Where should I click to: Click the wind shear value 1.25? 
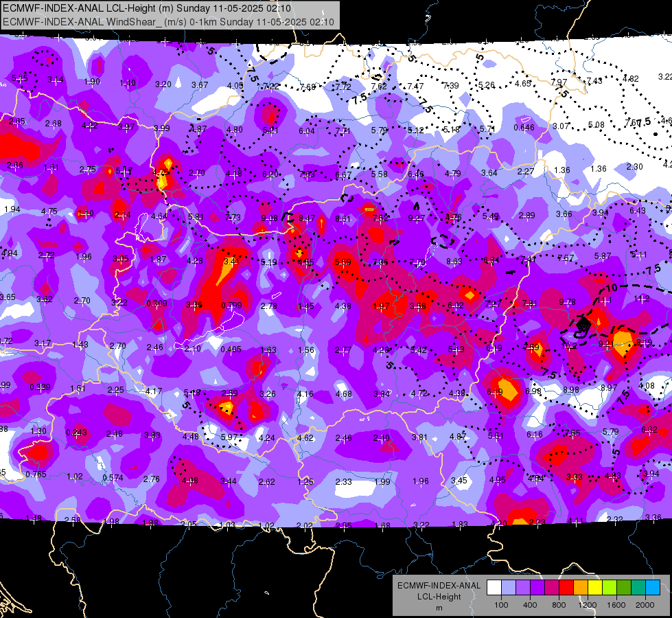click(x=305, y=481)
